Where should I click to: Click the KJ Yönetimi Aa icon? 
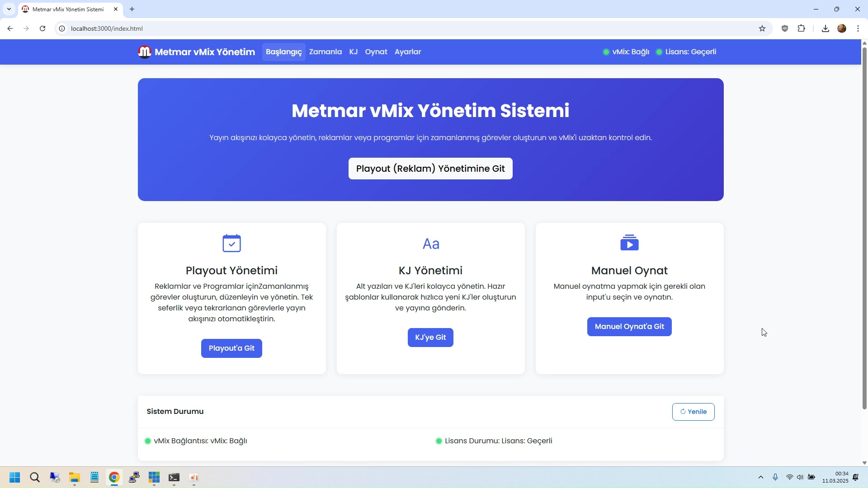tap(431, 244)
